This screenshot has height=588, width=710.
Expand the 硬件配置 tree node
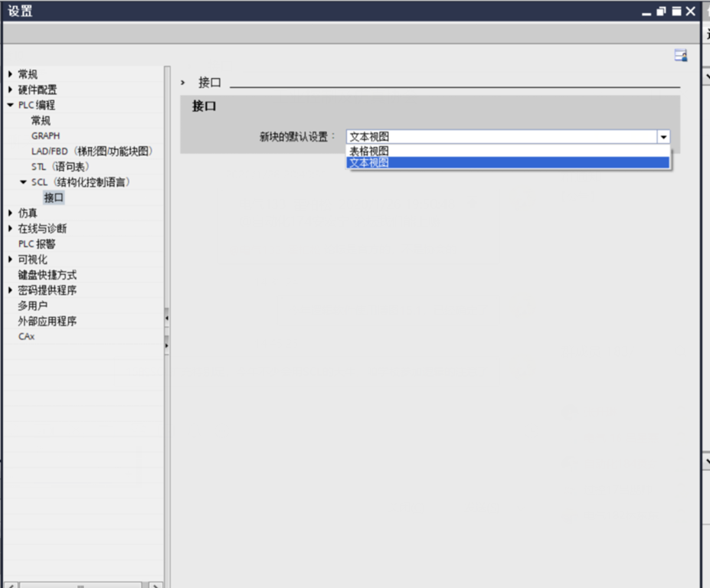point(9,90)
